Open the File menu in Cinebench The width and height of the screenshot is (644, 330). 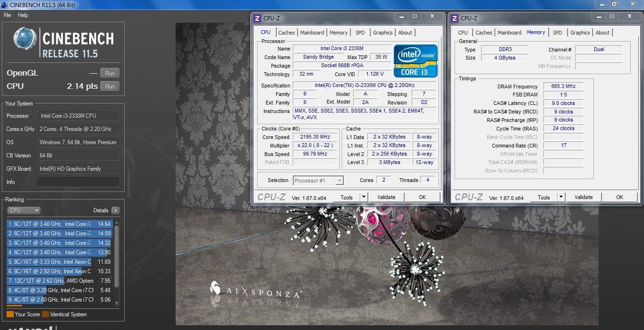(8, 15)
